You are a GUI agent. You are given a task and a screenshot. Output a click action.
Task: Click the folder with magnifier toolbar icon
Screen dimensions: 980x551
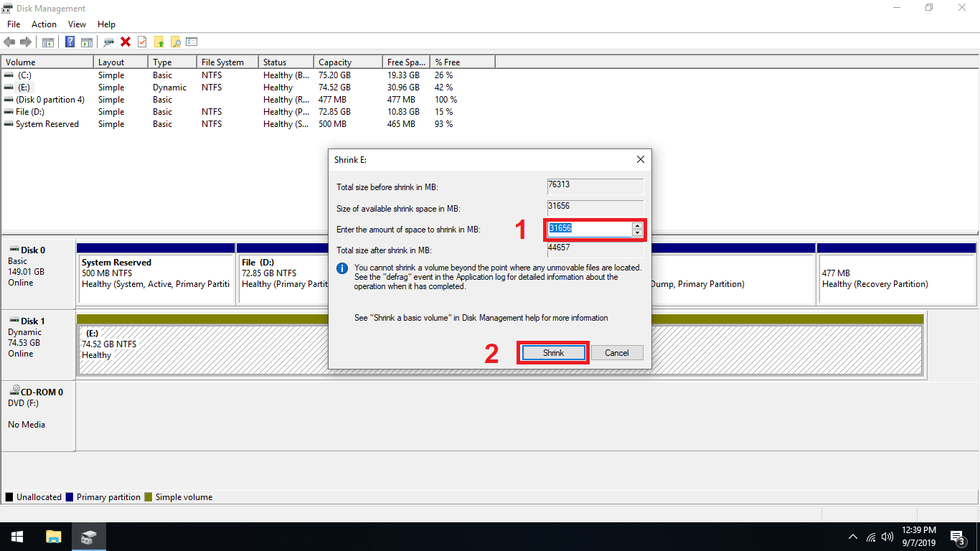click(x=175, y=42)
